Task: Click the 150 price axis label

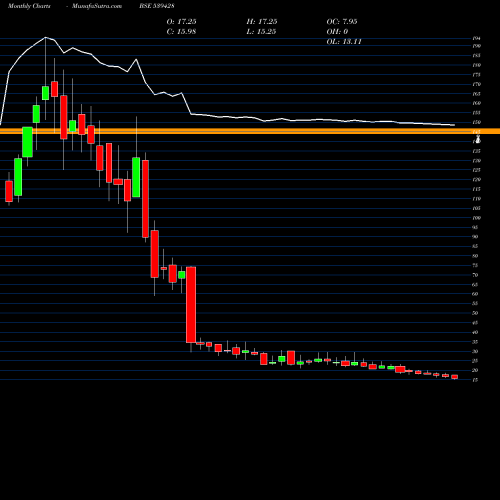Action: 477,122
